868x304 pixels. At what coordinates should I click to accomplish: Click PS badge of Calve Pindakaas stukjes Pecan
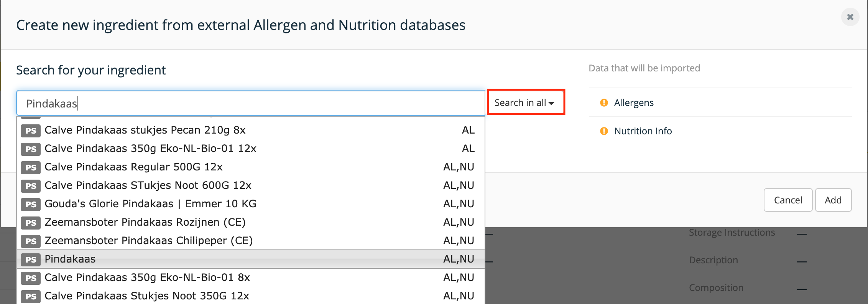pos(31,131)
